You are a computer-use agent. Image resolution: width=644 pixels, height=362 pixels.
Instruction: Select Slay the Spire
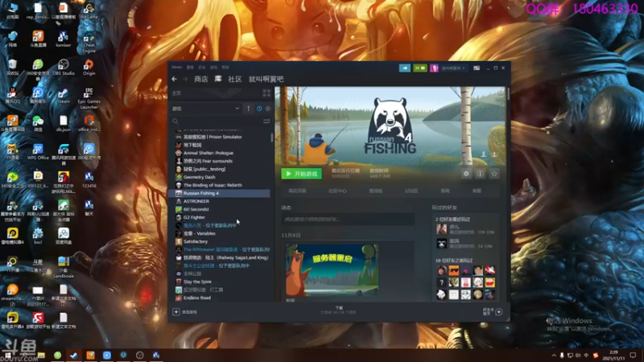click(x=220, y=282)
